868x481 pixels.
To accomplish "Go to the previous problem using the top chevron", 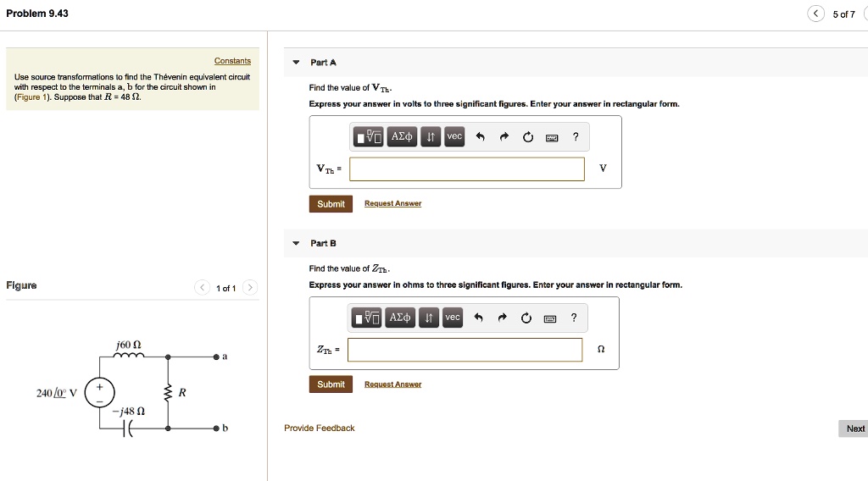I will [x=815, y=14].
